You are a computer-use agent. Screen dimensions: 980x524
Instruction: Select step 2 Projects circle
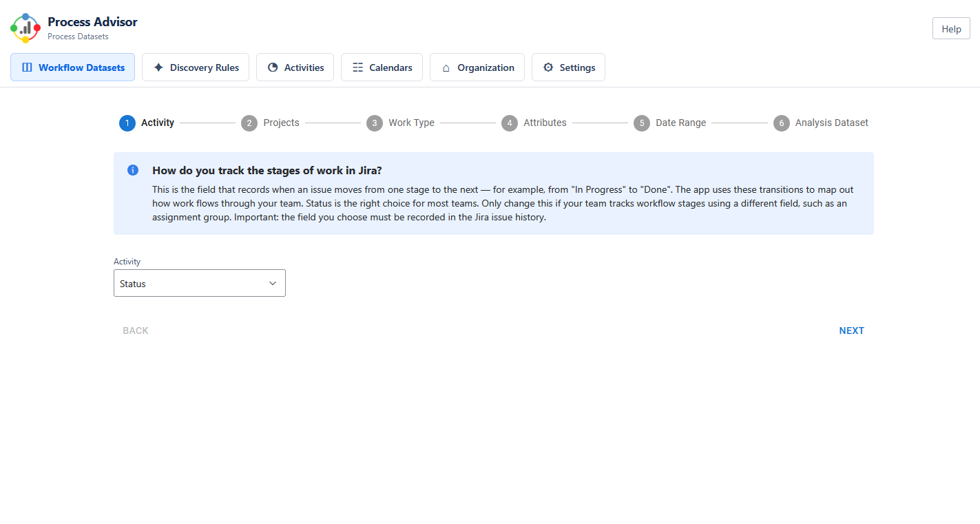tap(249, 123)
